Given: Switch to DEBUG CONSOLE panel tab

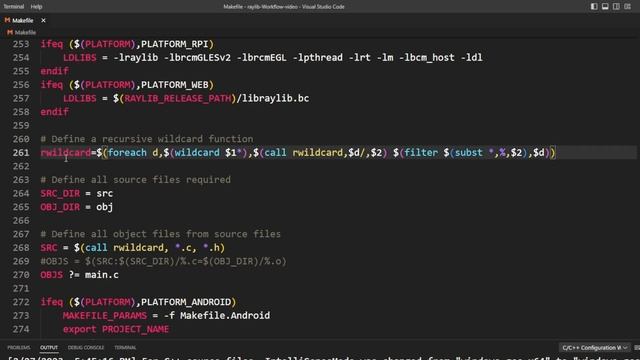Looking at the screenshot, I should tap(86, 347).
